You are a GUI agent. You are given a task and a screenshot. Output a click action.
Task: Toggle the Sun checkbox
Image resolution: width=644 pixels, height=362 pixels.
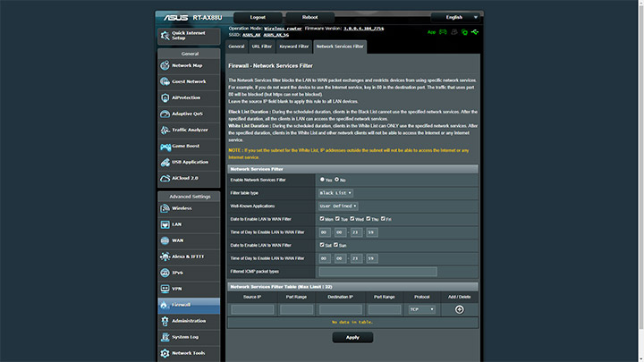coord(336,245)
